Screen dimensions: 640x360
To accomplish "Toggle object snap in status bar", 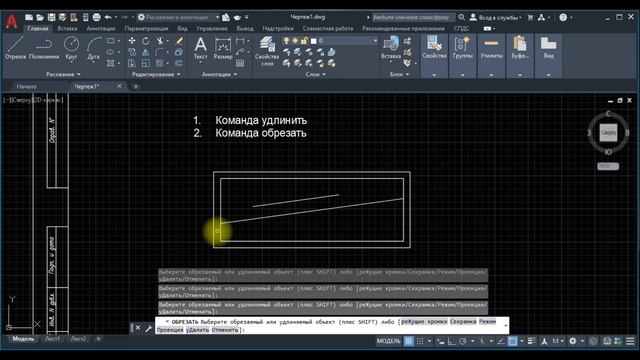I will [x=513, y=341].
